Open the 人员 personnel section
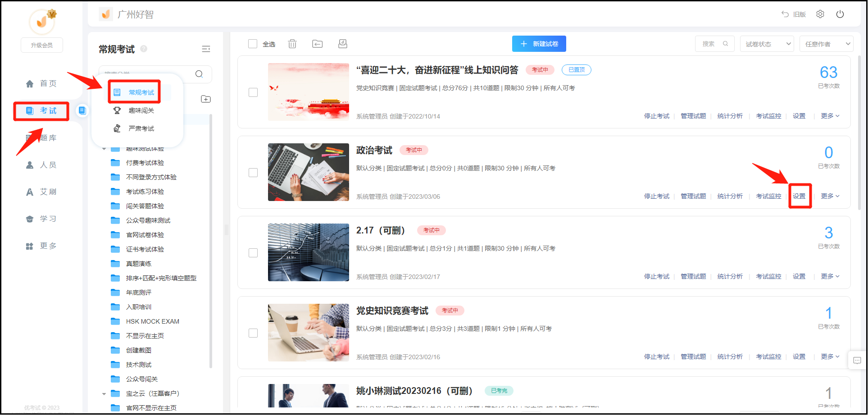This screenshot has height=416, width=868. click(x=41, y=165)
